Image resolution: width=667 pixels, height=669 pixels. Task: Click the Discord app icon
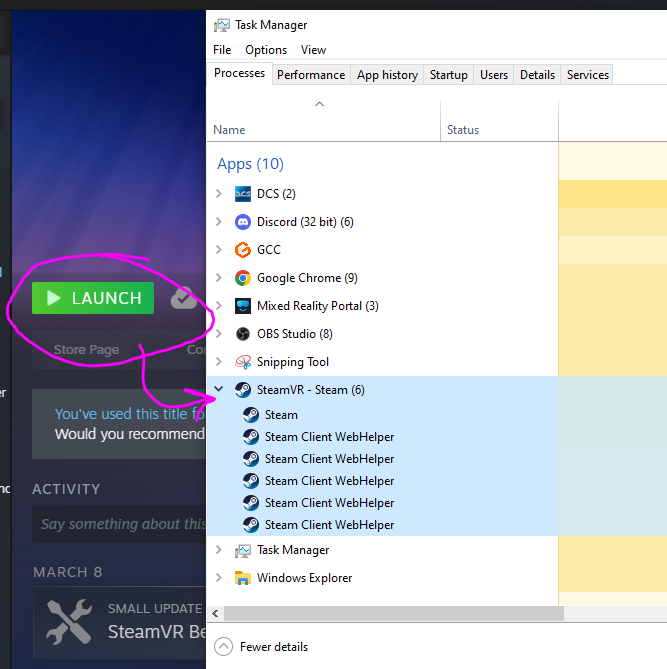[x=243, y=222]
